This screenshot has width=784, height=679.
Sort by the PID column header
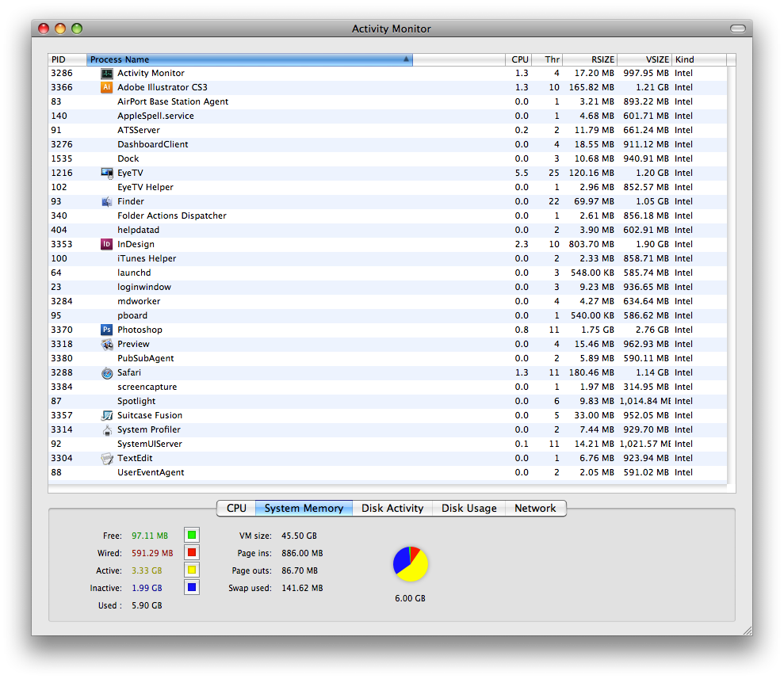67,59
